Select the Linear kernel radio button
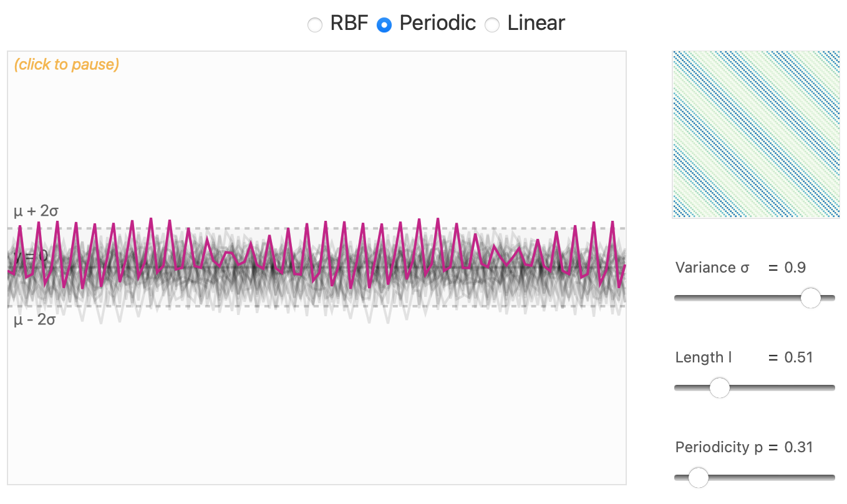847x504 pixels. point(493,25)
